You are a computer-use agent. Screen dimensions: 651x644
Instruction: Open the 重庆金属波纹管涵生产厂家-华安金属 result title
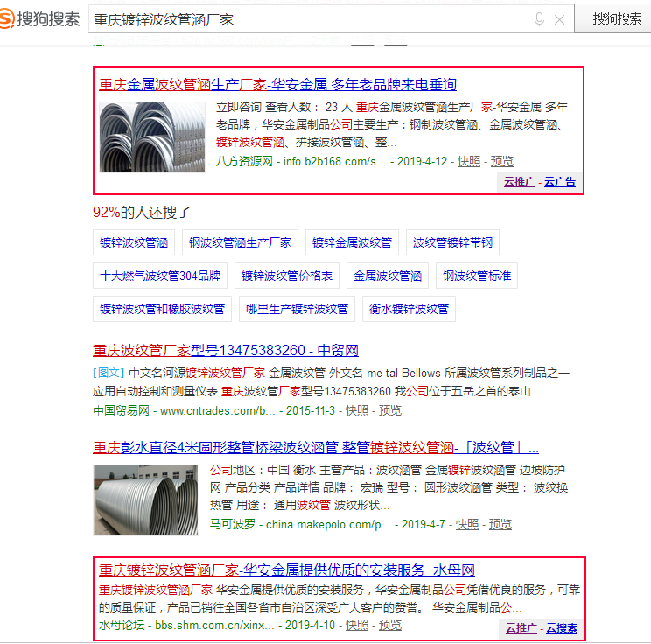pyautogui.click(x=277, y=85)
